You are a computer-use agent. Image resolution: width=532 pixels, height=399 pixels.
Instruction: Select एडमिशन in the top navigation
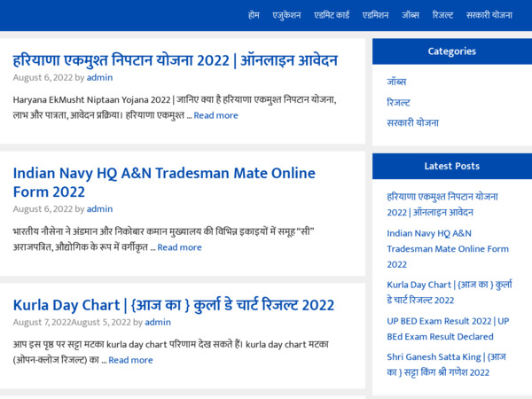(x=375, y=15)
